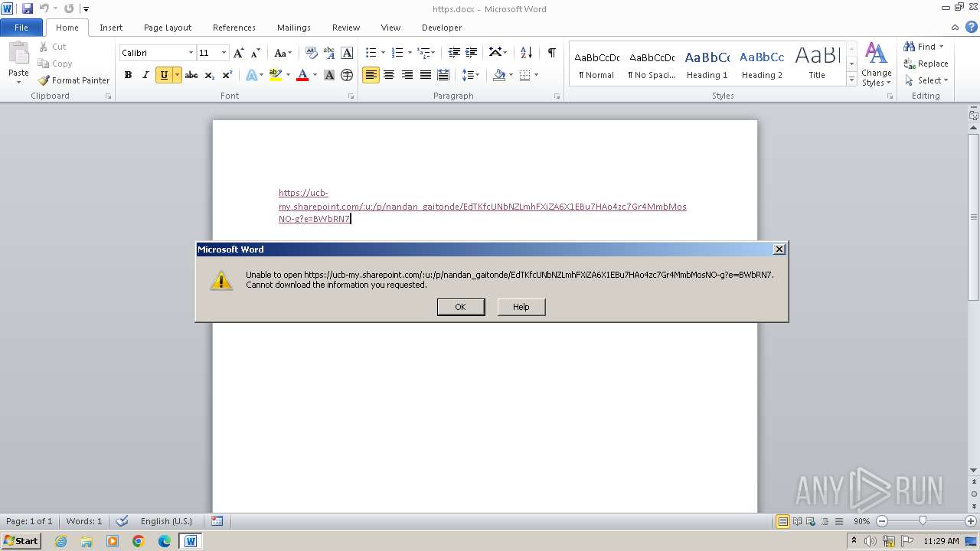Click Help in the Microsoft Word dialog
This screenshot has height=551, width=980.
click(521, 307)
